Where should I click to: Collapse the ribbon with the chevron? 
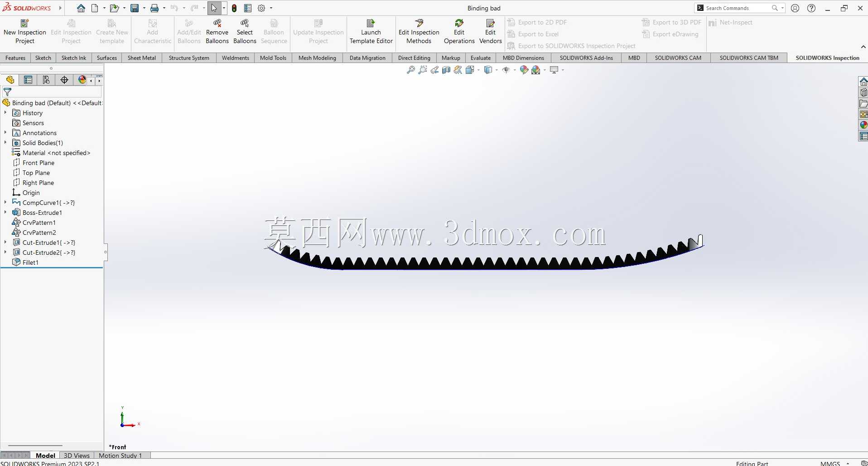click(x=863, y=47)
